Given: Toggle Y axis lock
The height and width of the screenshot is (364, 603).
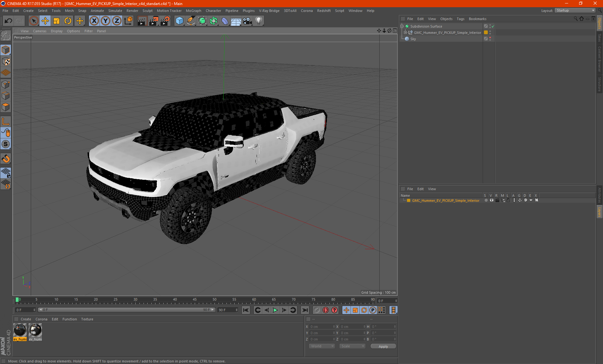Looking at the screenshot, I should click(x=106, y=21).
